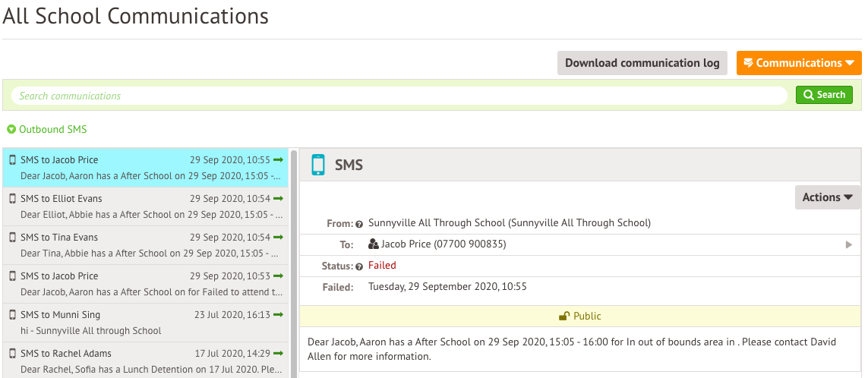
Task: Select SMS to Elliot Evans message
Action: [145, 206]
